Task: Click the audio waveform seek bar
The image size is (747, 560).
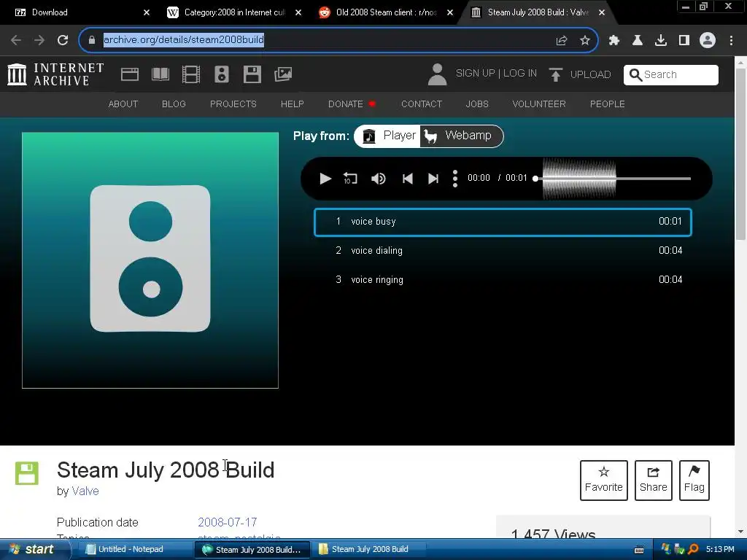Action: pos(612,179)
